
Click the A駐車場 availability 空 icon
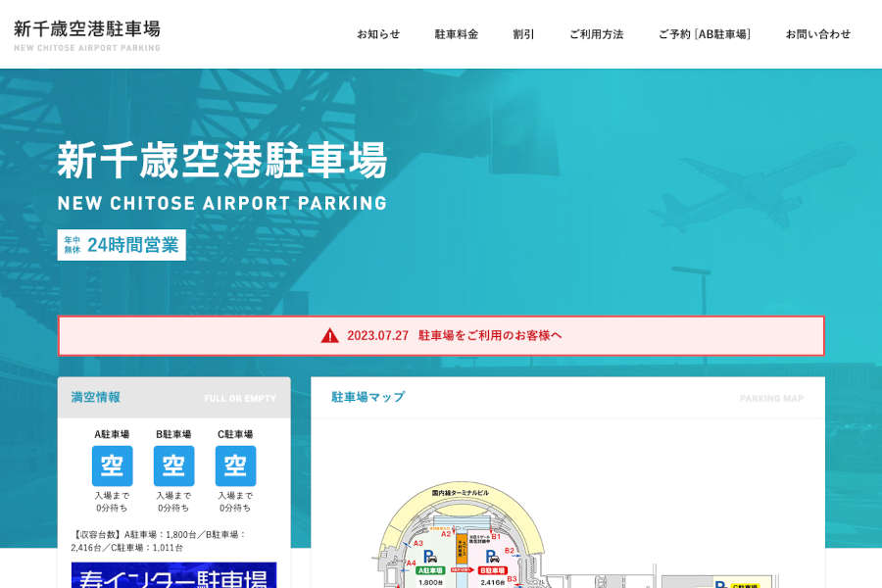coord(112,465)
